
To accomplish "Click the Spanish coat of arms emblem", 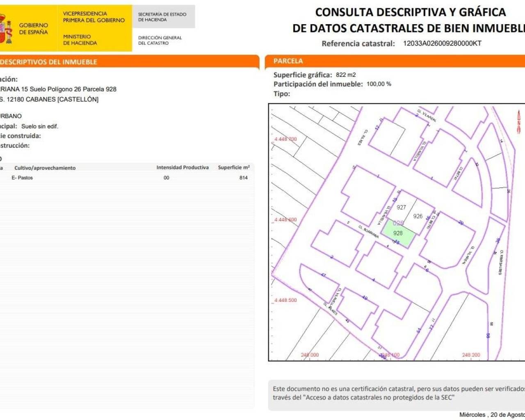I will click(6, 29).
